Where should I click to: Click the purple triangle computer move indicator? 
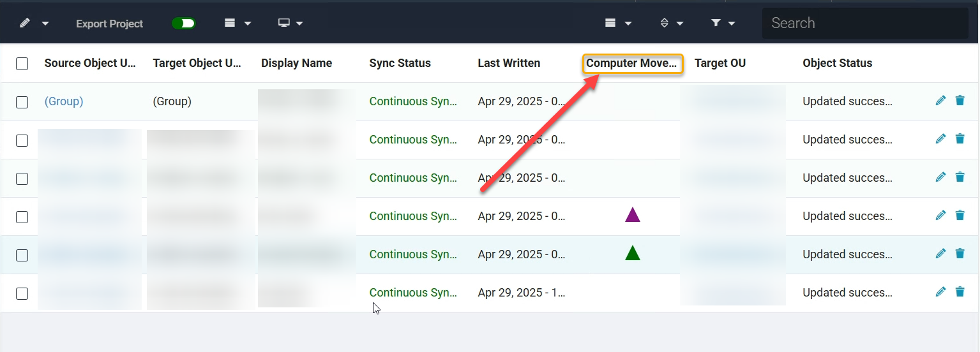pyautogui.click(x=632, y=216)
